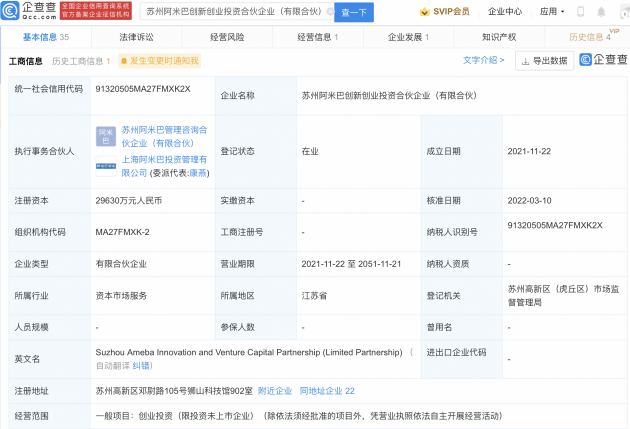The height and width of the screenshot is (429, 630).
Task: Open 上海阿米巴投资管理有限公司 link
Action: click(164, 166)
